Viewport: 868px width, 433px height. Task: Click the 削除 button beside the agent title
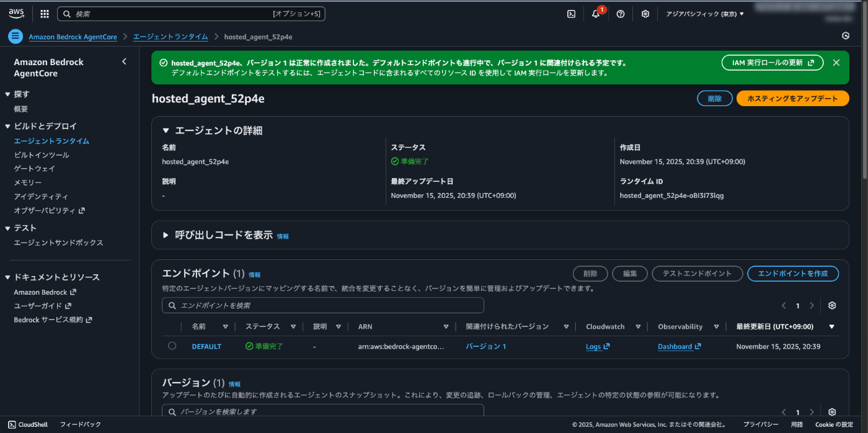click(715, 99)
